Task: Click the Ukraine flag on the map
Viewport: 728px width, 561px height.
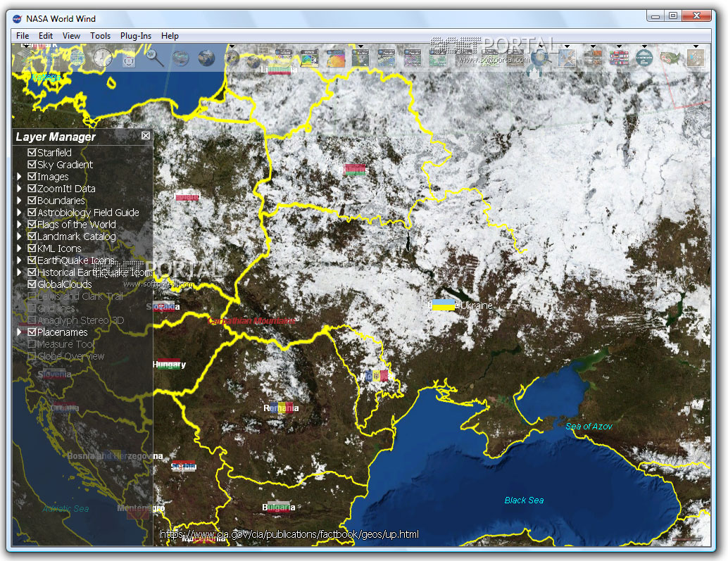Action: (x=444, y=305)
